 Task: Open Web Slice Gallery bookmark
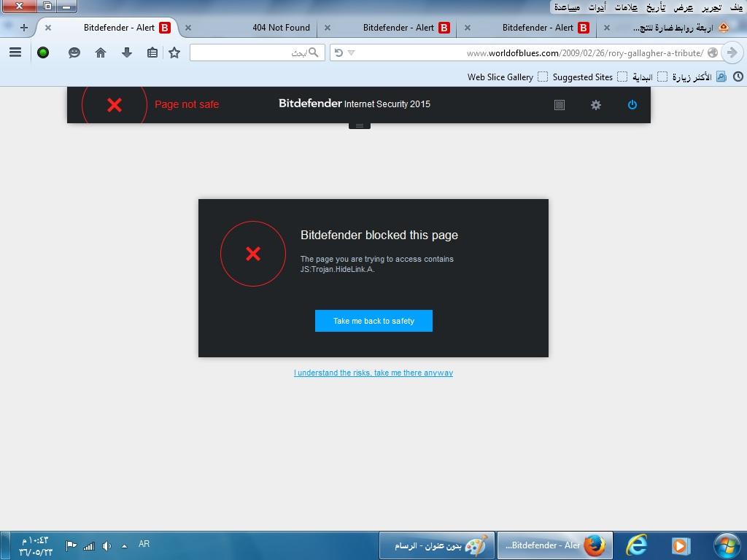(x=508, y=77)
